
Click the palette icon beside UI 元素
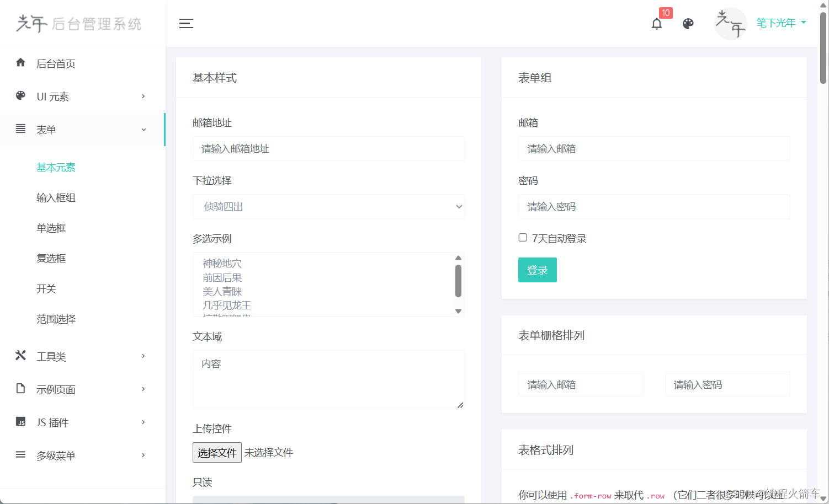coord(21,95)
